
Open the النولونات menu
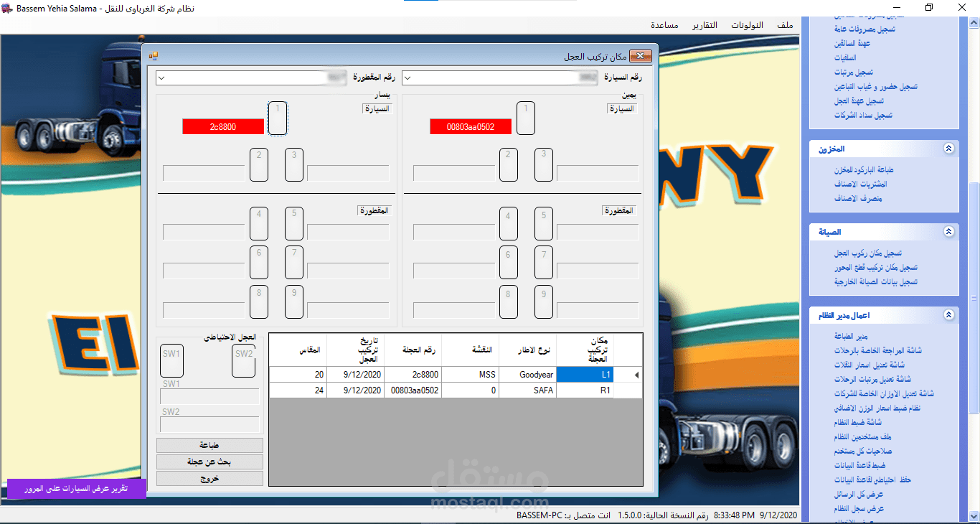point(748,24)
